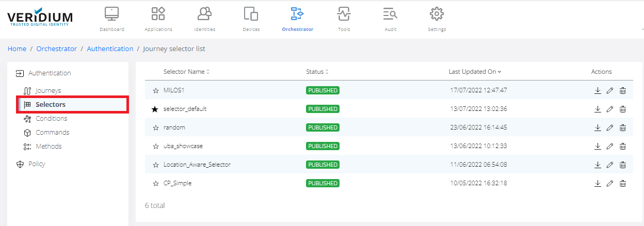Switch to the Audit tab
644x226 pixels.
[x=391, y=20]
